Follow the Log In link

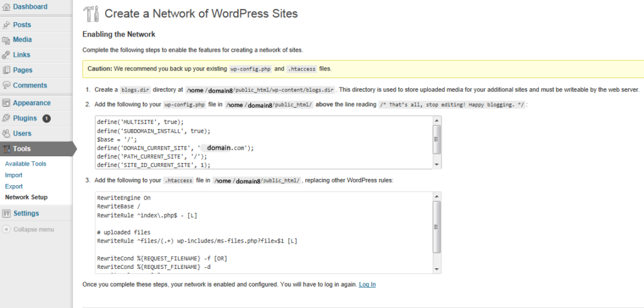tap(367, 284)
